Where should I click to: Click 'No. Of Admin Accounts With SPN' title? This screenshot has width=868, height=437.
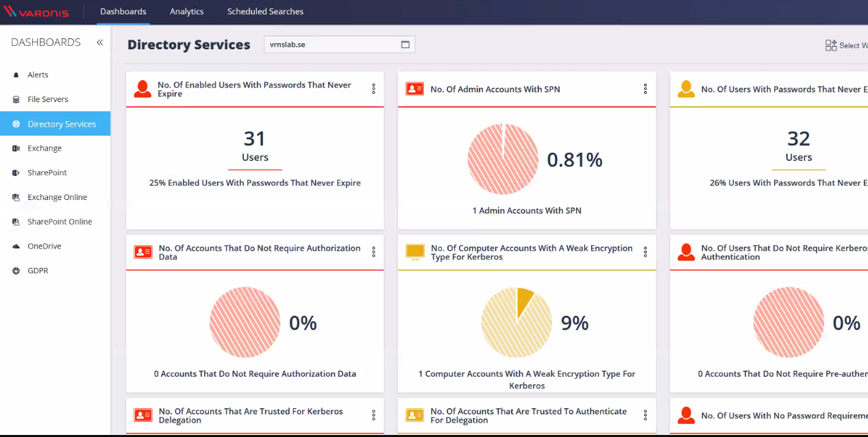tap(495, 89)
